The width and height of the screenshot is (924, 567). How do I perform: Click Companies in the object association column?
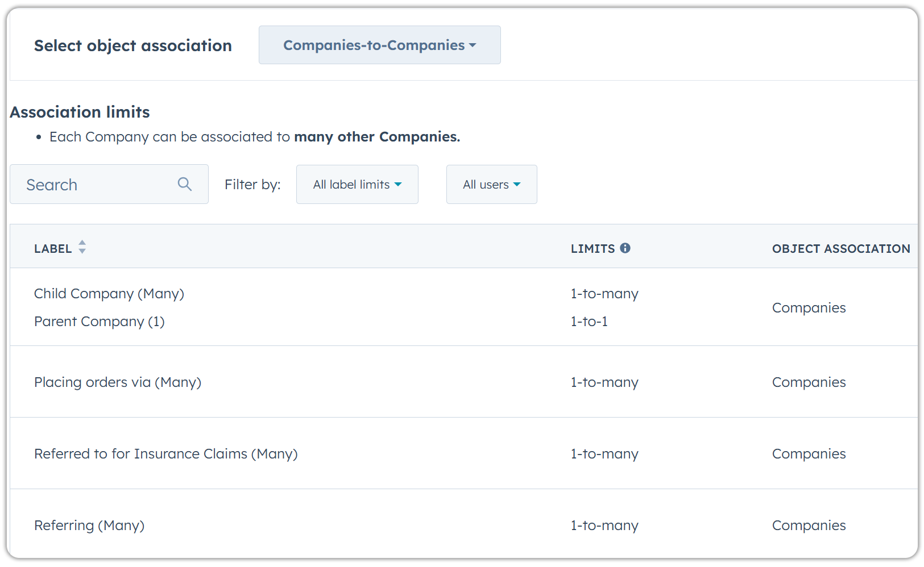pos(808,307)
